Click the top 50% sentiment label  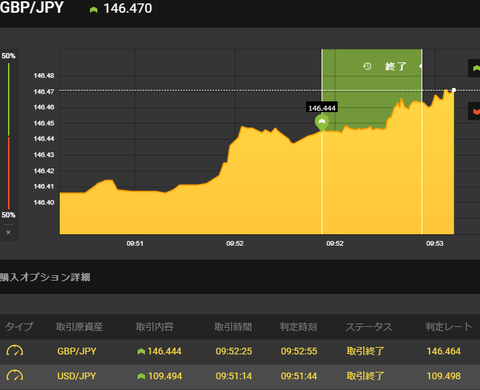(8, 56)
